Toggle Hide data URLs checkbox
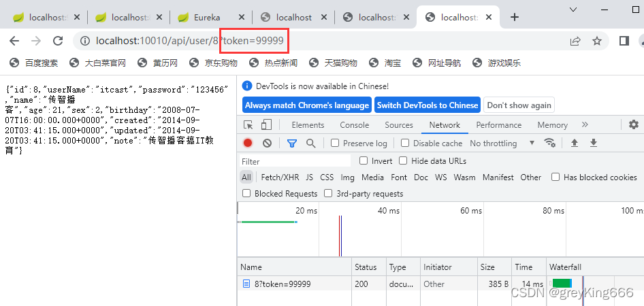The height and width of the screenshot is (306, 644). click(x=403, y=160)
